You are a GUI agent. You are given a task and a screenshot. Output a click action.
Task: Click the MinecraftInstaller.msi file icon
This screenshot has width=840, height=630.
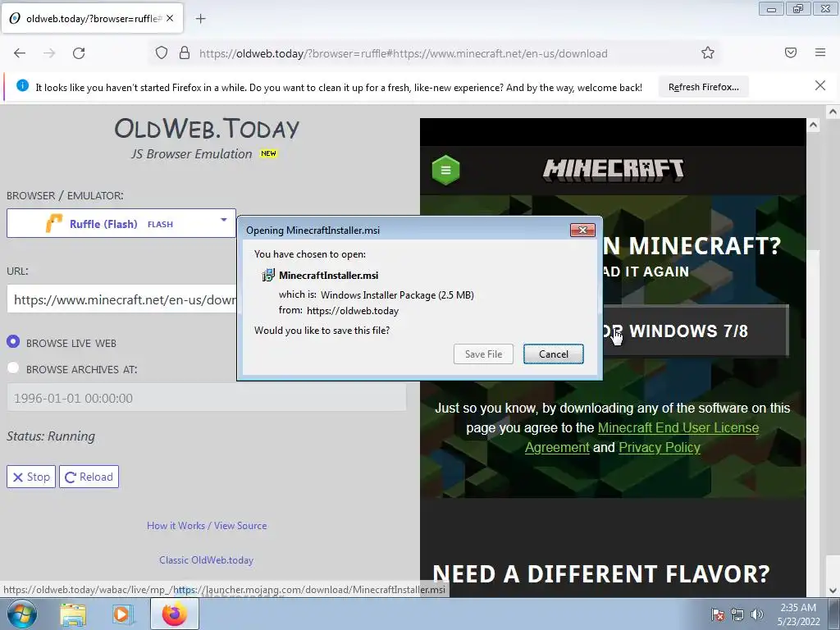coord(268,276)
